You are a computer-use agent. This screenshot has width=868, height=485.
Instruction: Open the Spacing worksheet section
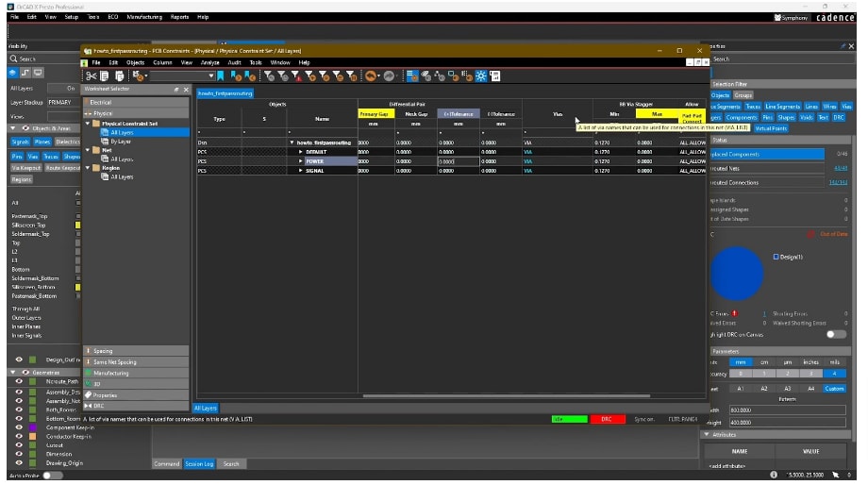point(136,350)
